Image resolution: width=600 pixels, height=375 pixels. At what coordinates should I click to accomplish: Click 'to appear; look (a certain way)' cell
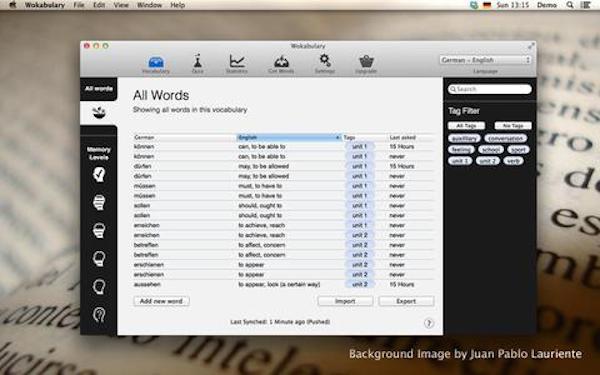point(279,284)
